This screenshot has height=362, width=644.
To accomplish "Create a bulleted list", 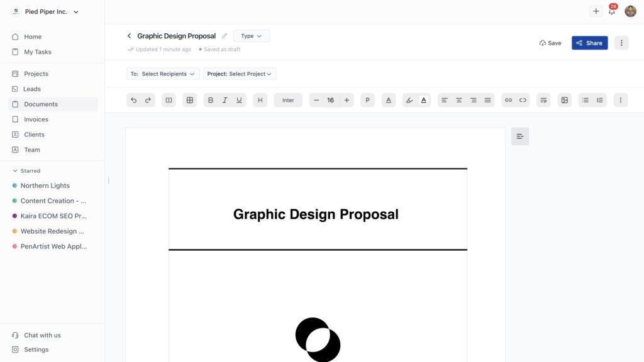I will click(585, 100).
